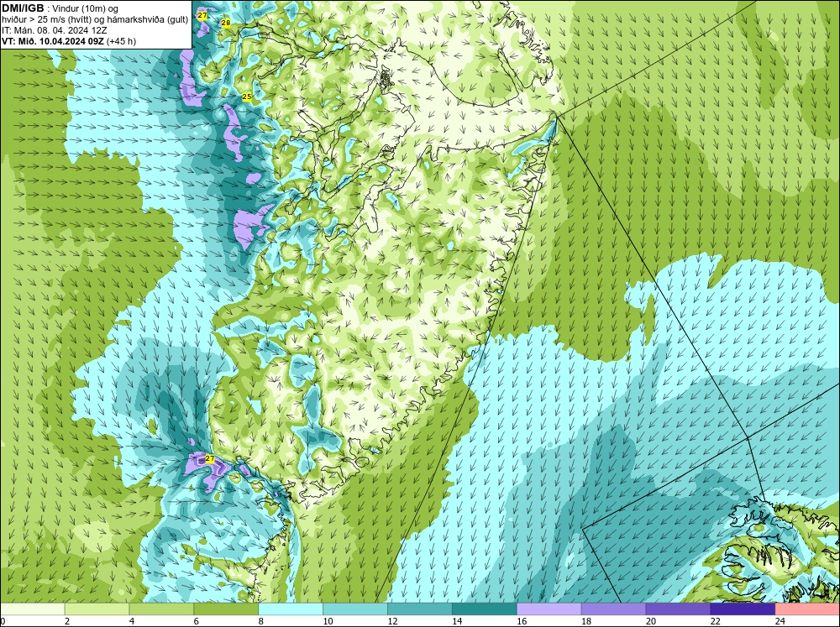Click the pink above-24 legend swatch
Viewport: 840px width, 627px height.
(x=807, y=609)
